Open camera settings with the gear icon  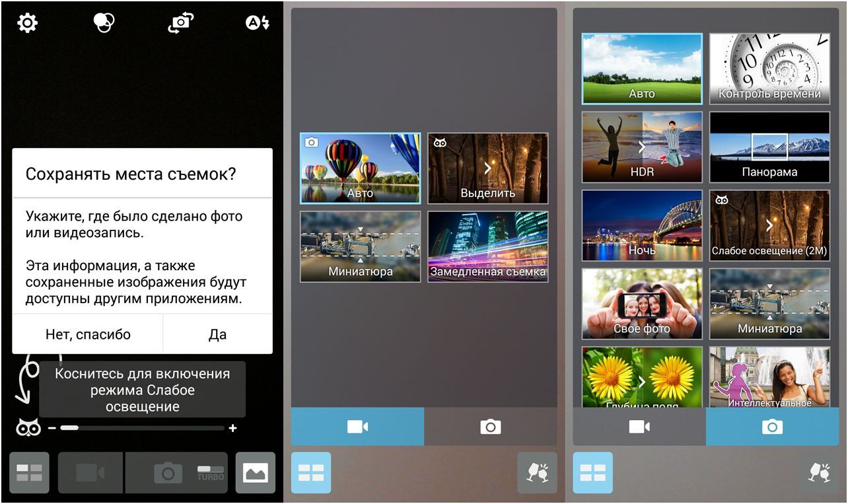(x=27, y=23)
